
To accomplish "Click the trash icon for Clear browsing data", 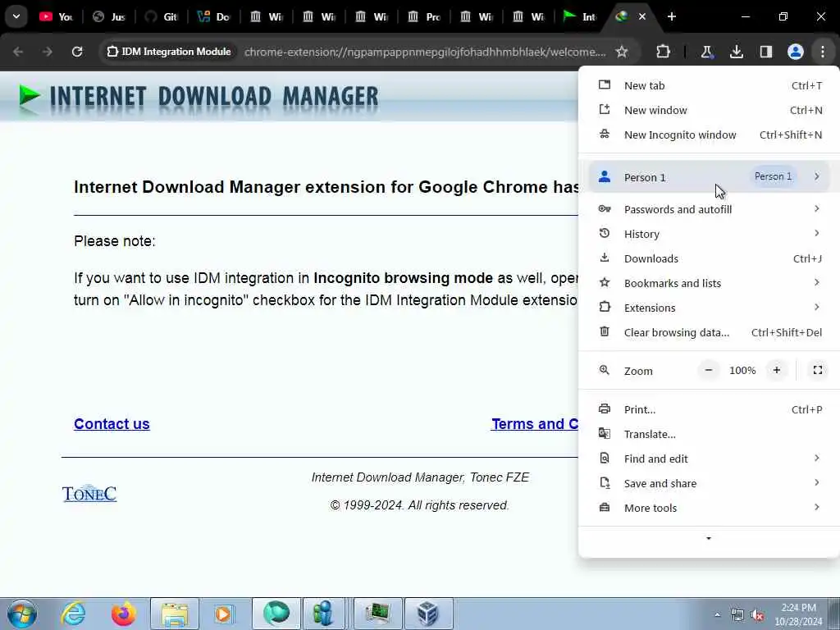I will [x=605, y=332].
